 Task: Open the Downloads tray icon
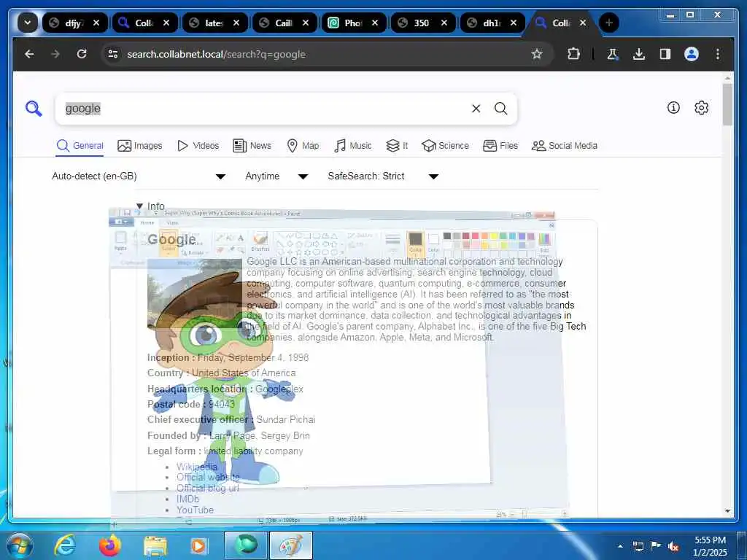point(639,54)
